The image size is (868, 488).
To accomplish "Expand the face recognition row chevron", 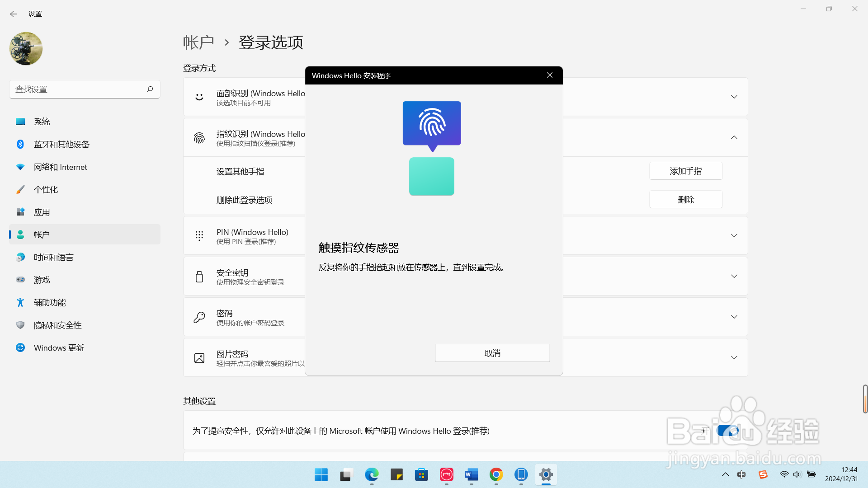I will pyautogui.click(x=734, y=97).
